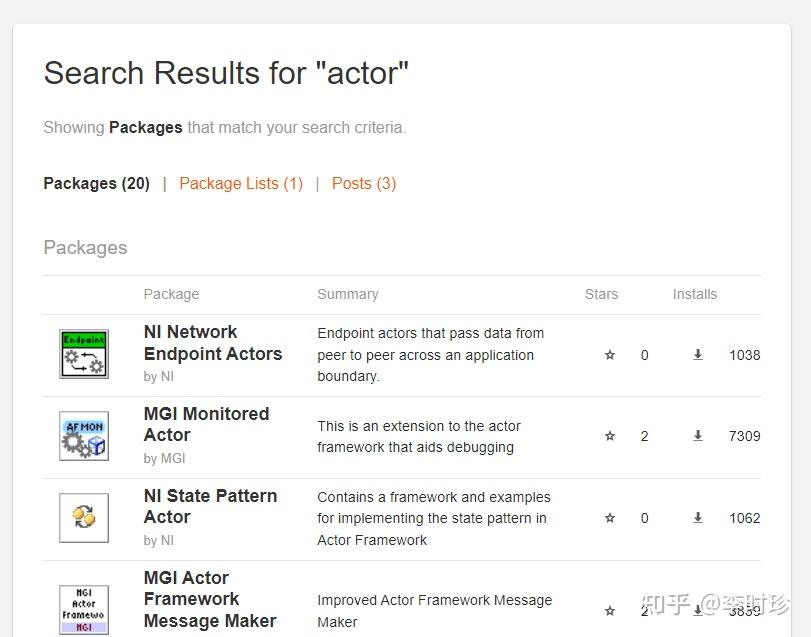The width and height of the screenshot is (811, 637).
Task: Click the Package column header
Action: click(x=171, y=294)
